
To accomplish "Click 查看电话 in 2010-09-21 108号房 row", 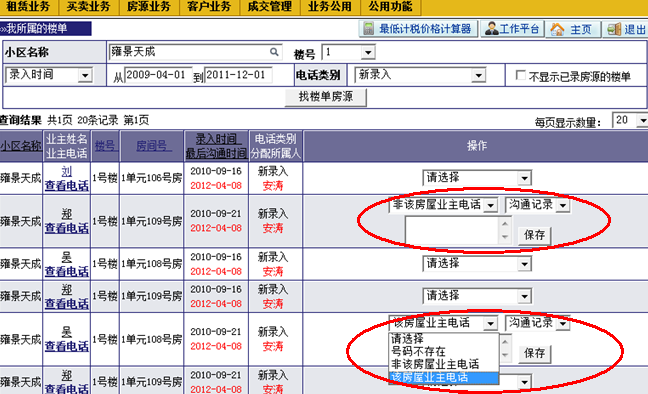I will click(67, 346).
